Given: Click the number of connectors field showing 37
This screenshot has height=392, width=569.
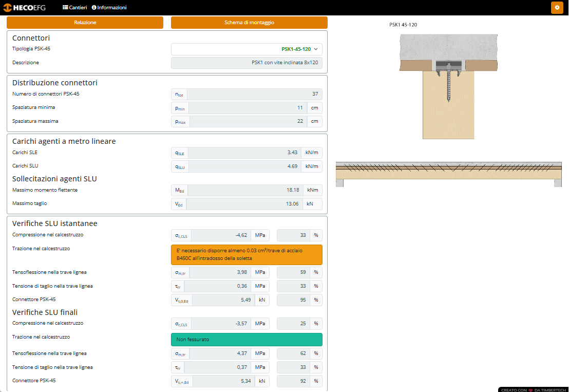Looking at the screenshot, I should [254, 94].
